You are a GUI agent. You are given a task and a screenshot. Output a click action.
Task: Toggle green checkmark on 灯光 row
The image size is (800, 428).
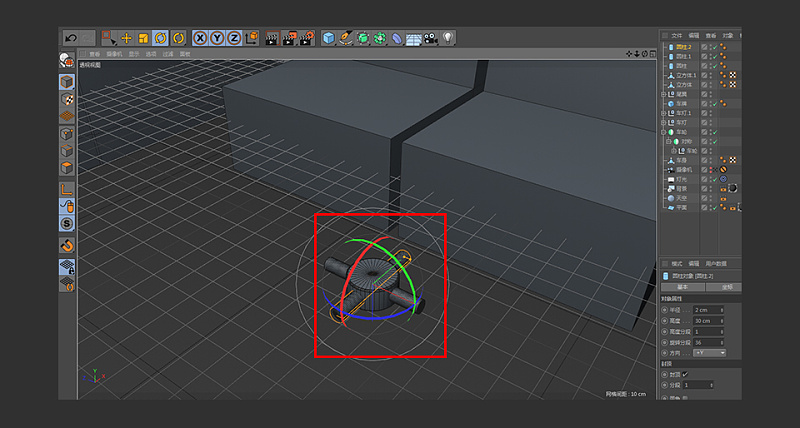click(715, 180)
